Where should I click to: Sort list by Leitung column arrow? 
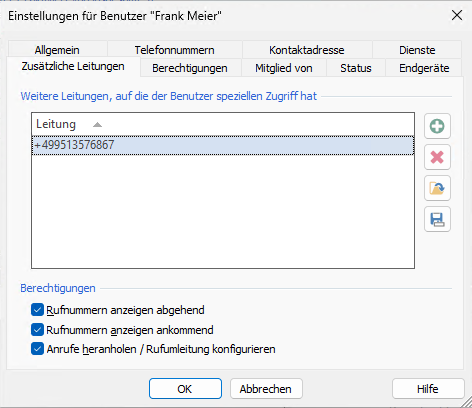pyautogui.click(x=97, y=125)
